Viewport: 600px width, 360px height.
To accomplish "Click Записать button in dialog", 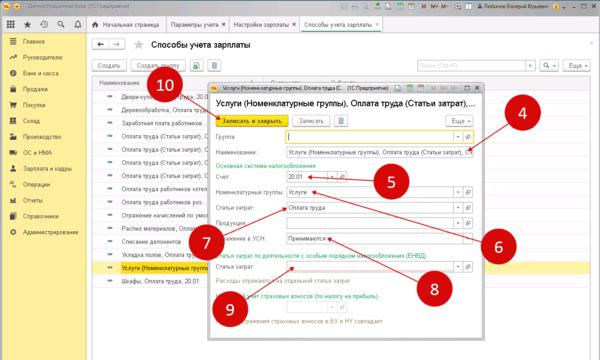I will click(311, 121).
